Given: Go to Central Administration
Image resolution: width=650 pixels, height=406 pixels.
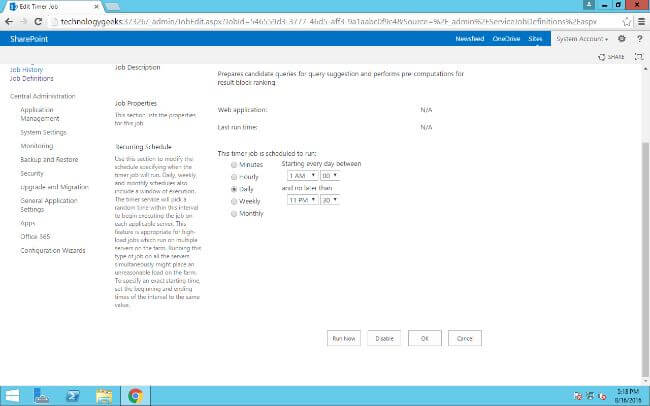Looking at the screenshot, I should 43,96.
